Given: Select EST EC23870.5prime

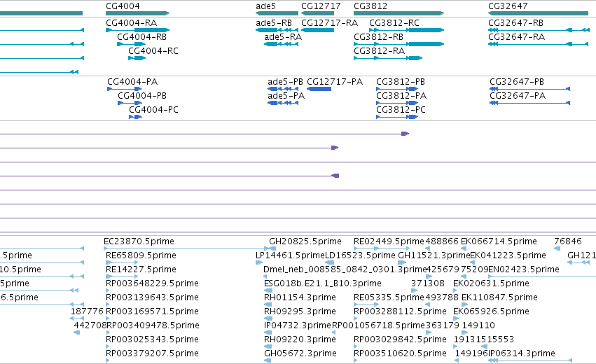Looking at the screenshot, I should tap(139, 241).
